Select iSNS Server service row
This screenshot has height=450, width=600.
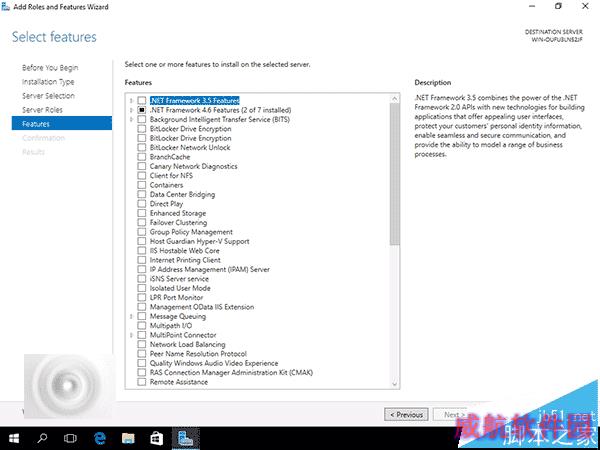pyautogui.click(x=179, y=279)
